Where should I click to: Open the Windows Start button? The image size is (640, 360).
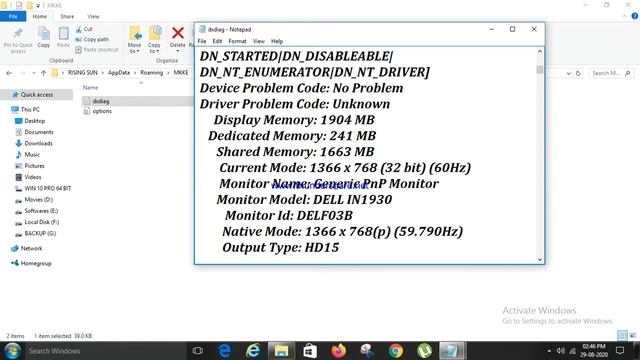coord(12,351)
